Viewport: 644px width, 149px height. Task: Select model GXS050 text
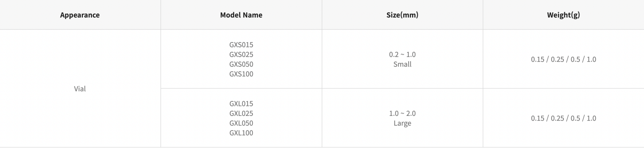click(241, 64)
